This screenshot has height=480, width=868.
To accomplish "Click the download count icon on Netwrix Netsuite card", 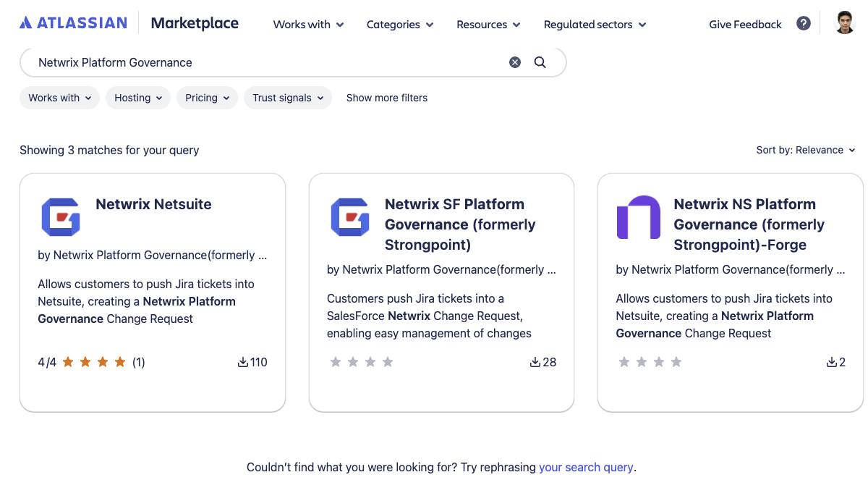I will (x=243, y=361).
